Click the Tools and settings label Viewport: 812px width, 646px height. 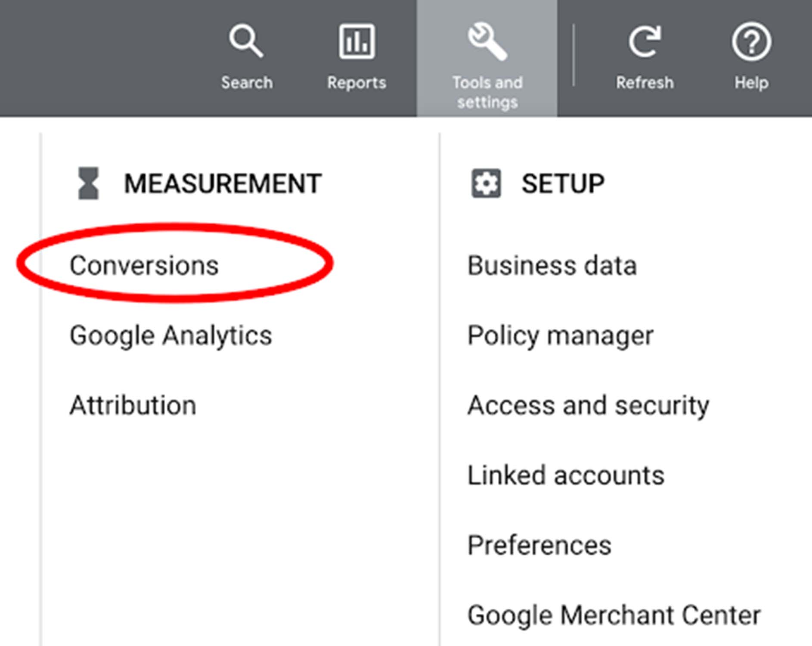(x=487, y=92)
